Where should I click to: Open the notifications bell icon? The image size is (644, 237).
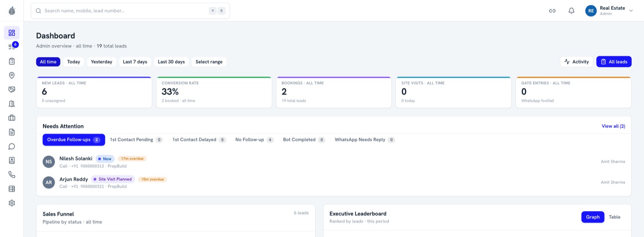(x=571, y=11)
